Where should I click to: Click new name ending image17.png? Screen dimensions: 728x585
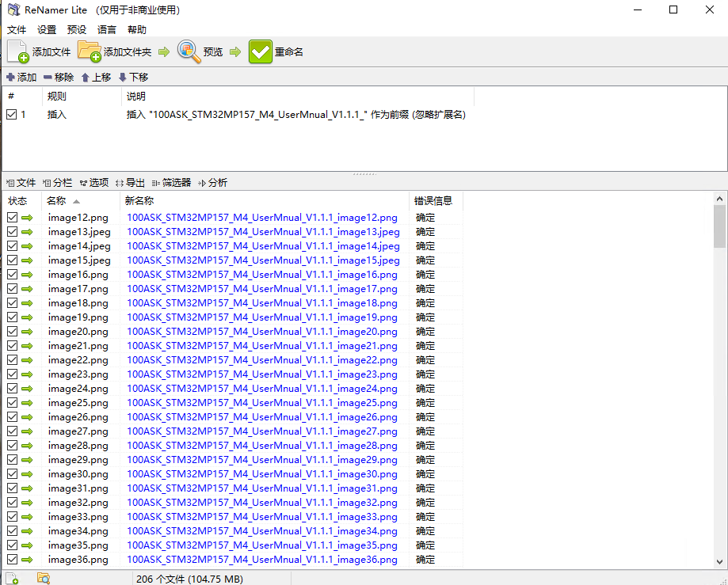[x=262, y=289]
